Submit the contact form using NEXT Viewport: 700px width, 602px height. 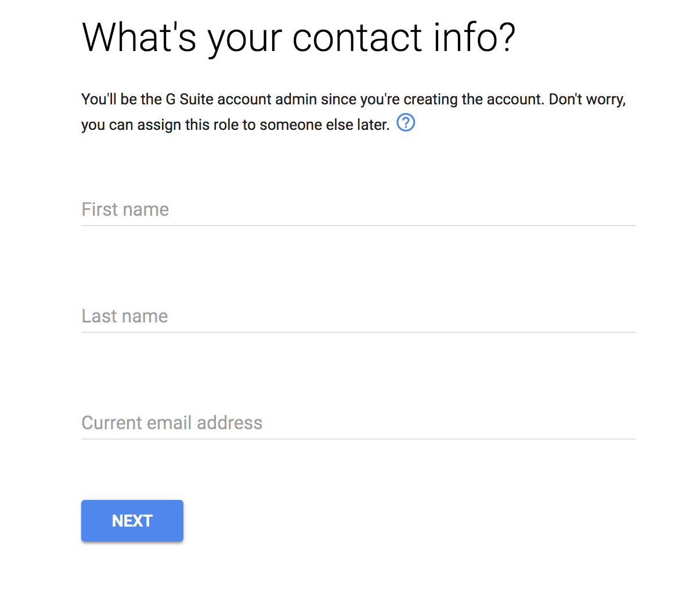[x=132, y=521]
